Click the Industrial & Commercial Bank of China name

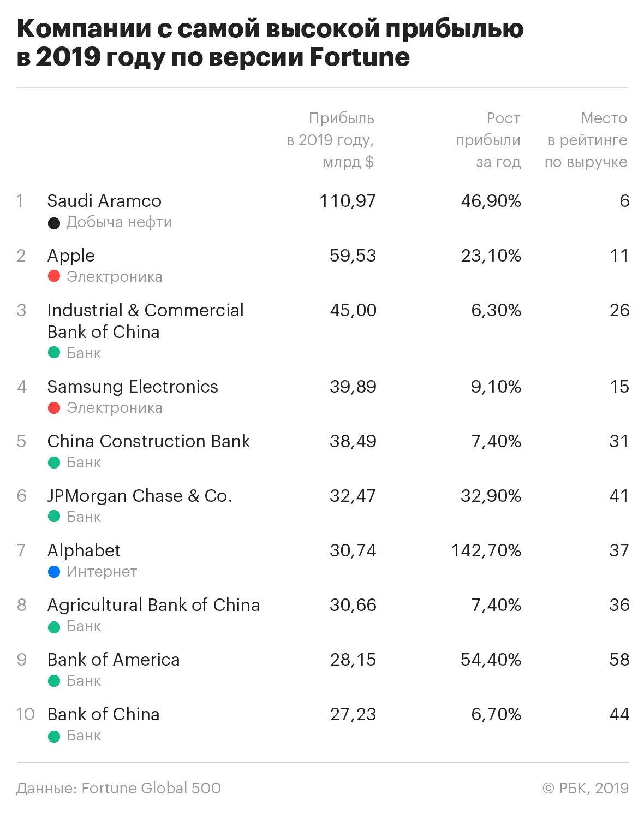point(146,321)
